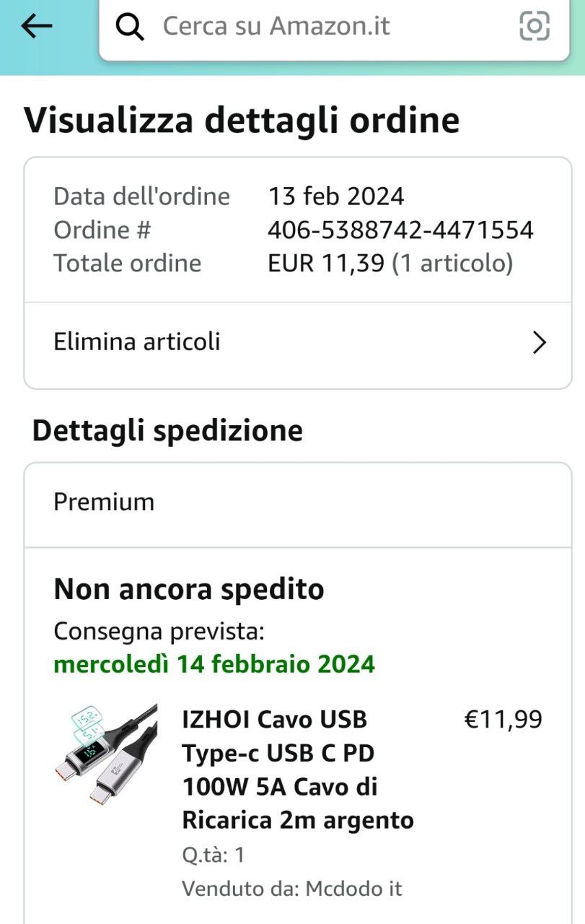Tap the seller name Mcdodo it
This screenshot has height=924, width=585.
(x=354, y=888)
